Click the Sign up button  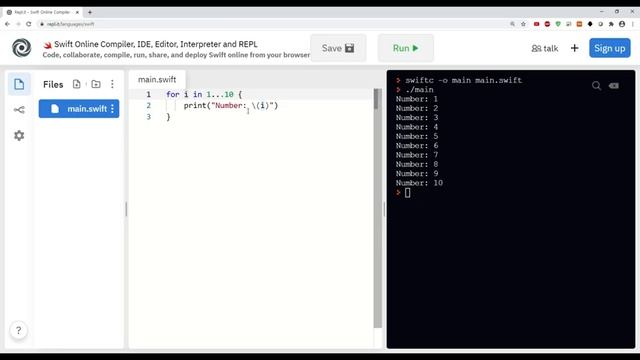coord(609,48)
